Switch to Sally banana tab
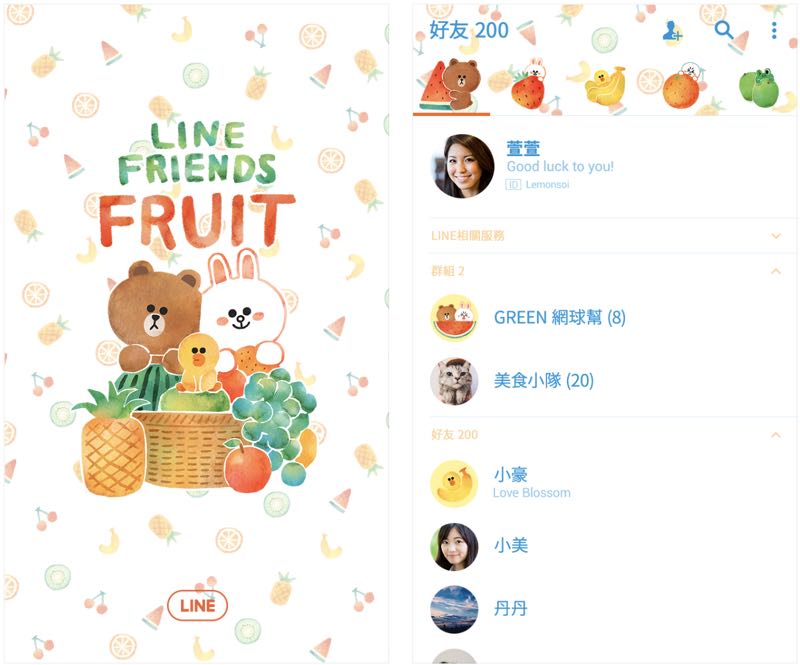This screenshot has height=665, width=800. pyautogui.click(x=605, y=84)
